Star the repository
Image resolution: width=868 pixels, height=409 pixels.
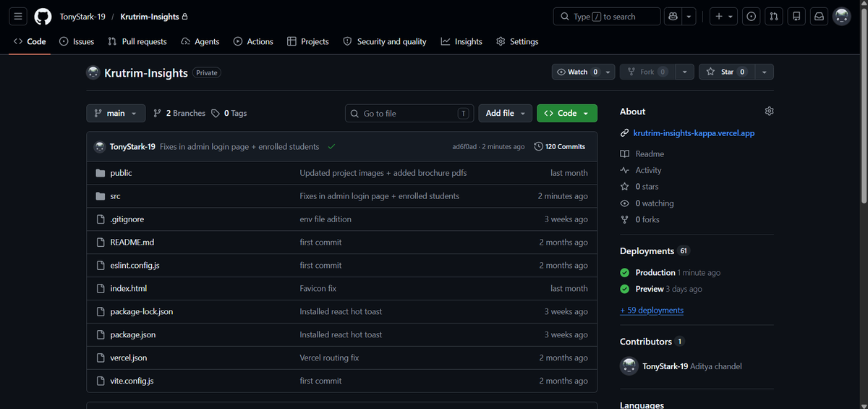(726, 72)
